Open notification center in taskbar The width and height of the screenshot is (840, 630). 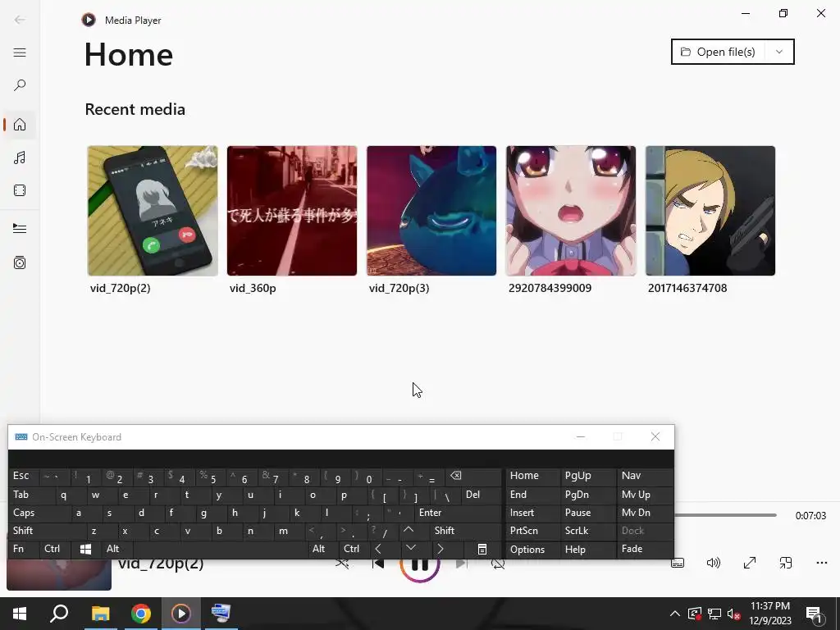coord(815,614)
